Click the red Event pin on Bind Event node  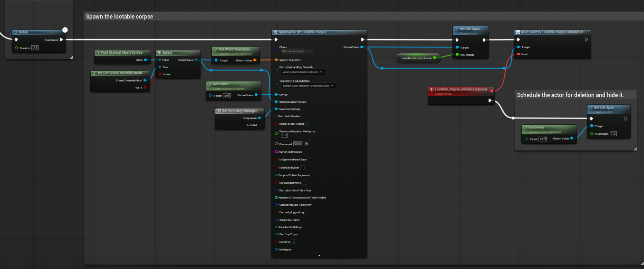[x=518, y=54]
